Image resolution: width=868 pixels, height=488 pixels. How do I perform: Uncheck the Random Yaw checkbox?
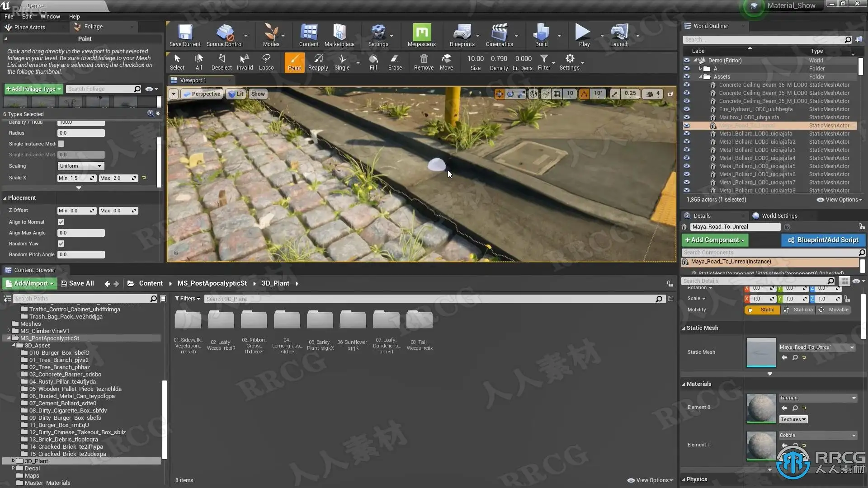coord(61,244)
